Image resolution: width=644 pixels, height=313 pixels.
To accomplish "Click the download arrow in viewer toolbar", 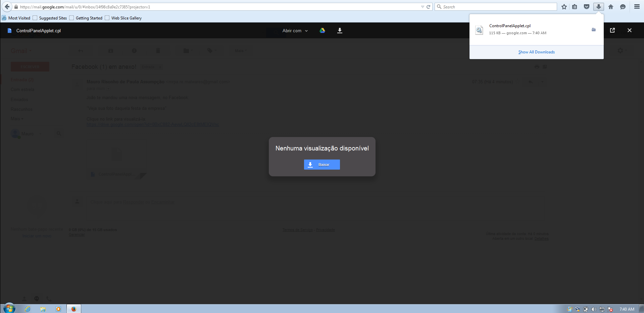I will pos(340,31).
